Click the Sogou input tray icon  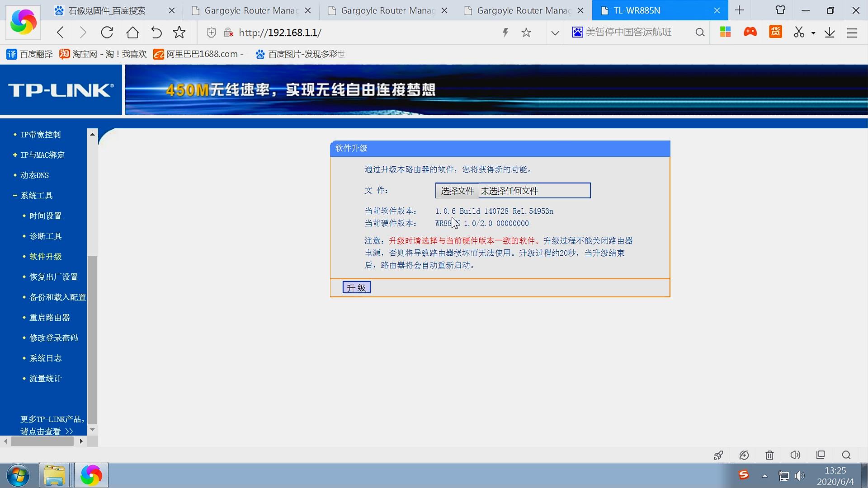click(744, 475)
